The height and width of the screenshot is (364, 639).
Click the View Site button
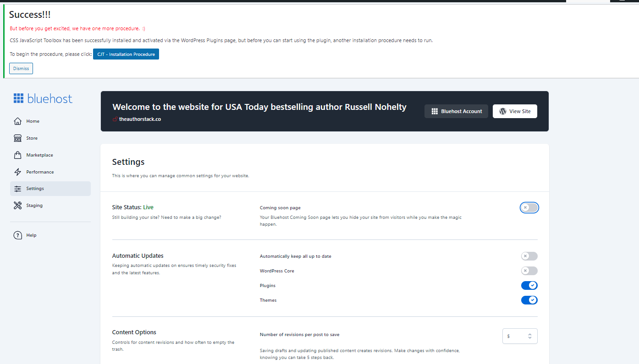(x=515, y=111)
